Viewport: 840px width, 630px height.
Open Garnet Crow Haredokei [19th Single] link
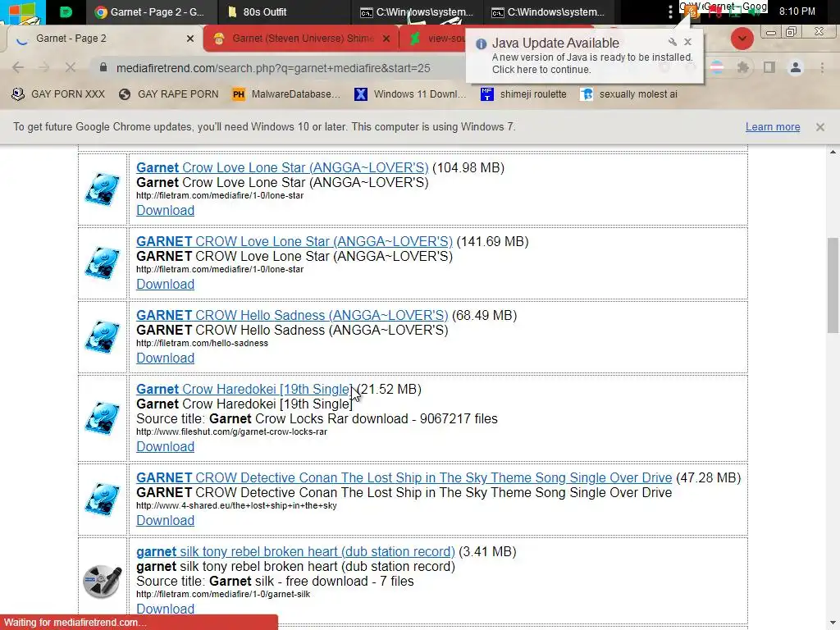(244, 390)
